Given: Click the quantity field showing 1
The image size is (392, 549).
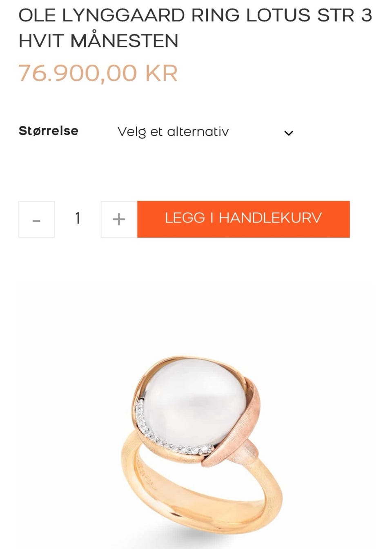Looking at the screenshot, I should point(78,219).
